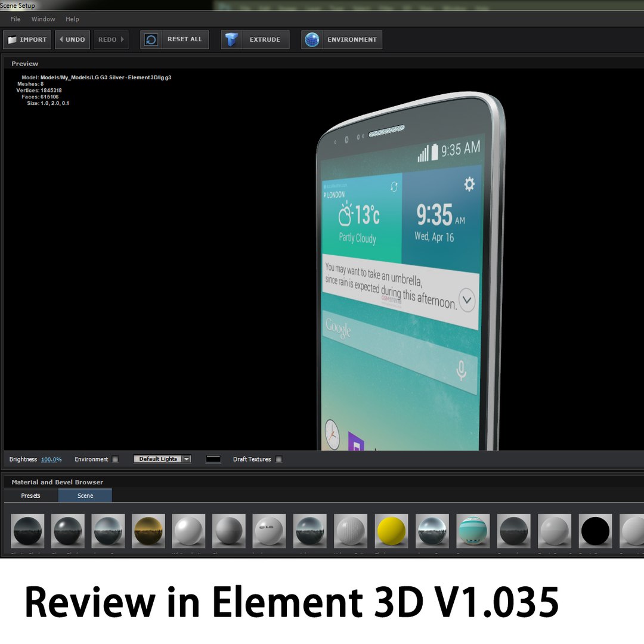
Task: Click the 'Faces: 615106' text
Action: coord(41,97)
